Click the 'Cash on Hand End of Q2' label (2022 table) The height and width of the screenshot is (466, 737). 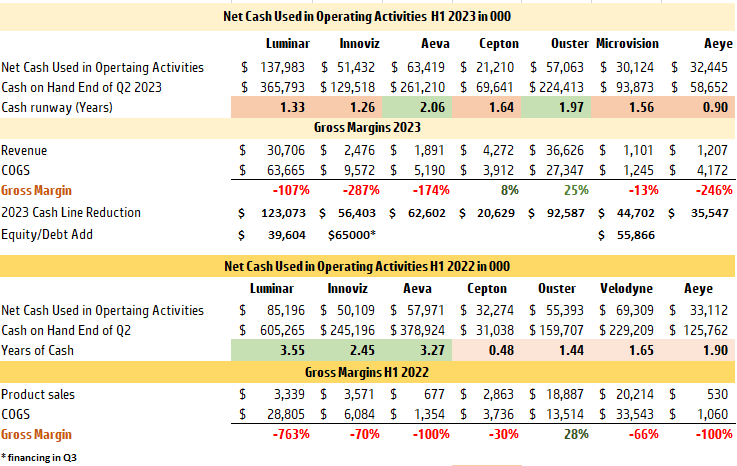[66, 330]
